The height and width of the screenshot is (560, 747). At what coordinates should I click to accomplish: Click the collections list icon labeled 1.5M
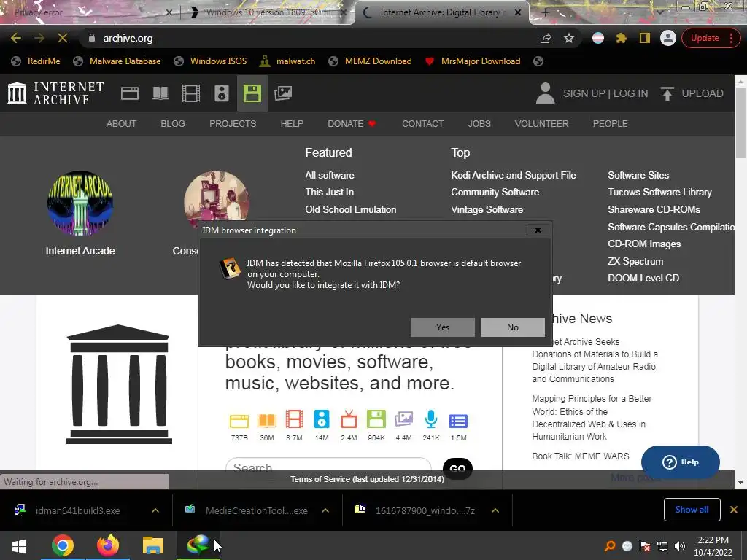pos(458,421)
